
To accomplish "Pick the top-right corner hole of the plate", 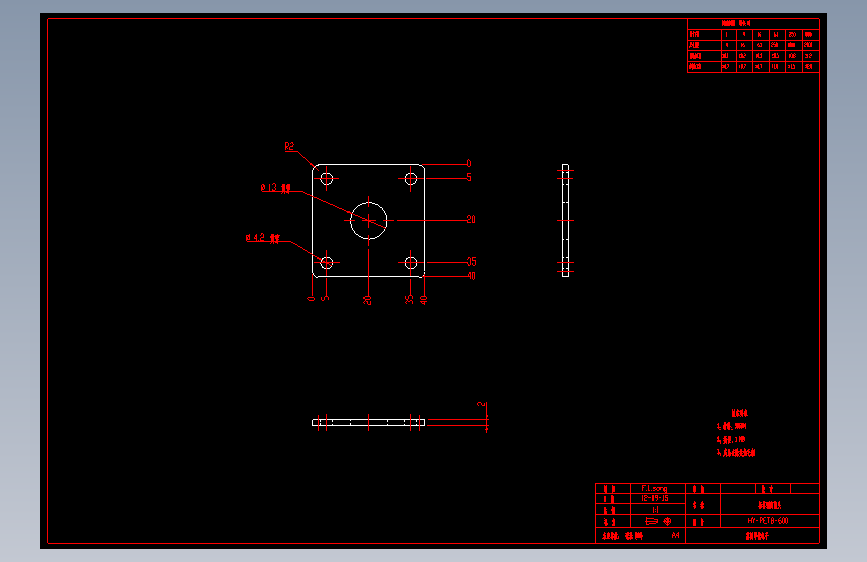I will click(411, 179).
